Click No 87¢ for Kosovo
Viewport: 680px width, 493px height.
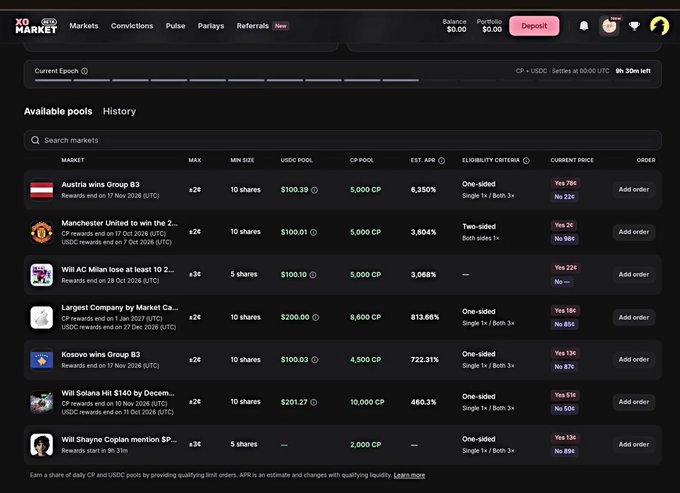pos(564,367)
